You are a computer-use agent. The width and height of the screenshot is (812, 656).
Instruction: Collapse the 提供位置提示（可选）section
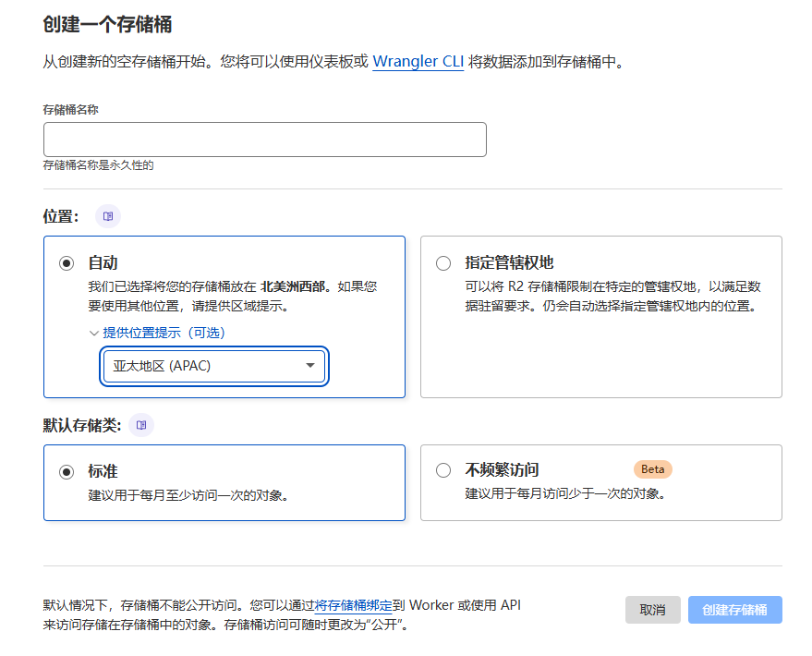click(157, 333)
